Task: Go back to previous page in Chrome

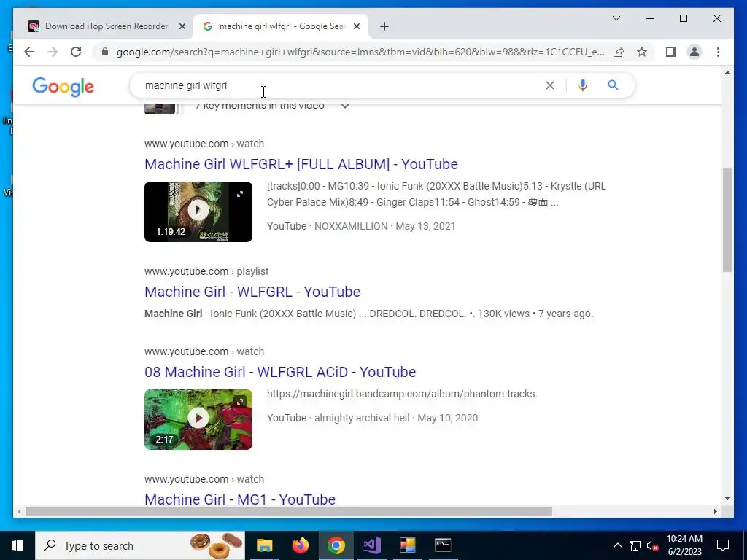Action: pos(29,52)
